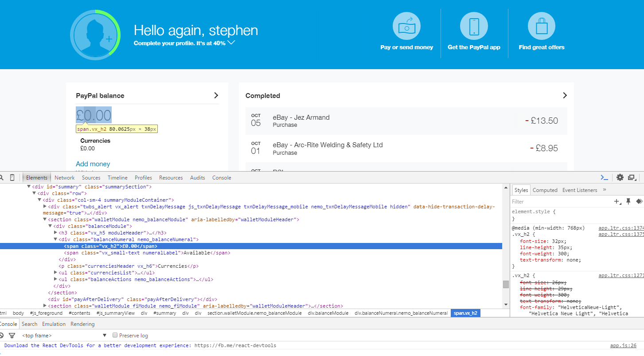This screenshot has width=644, height=356.
Task: Open the Event Listeners tab
Action: point(580,190)
